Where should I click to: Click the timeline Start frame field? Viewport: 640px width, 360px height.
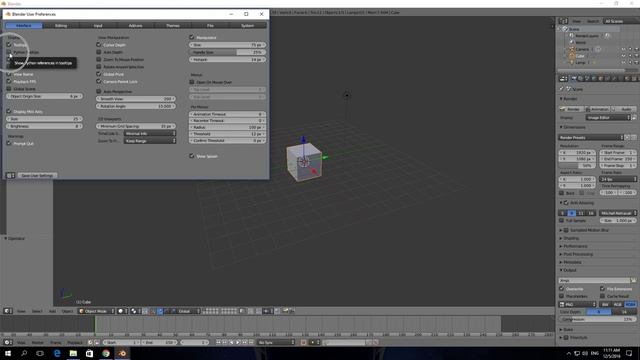click(x=122, y=342)
